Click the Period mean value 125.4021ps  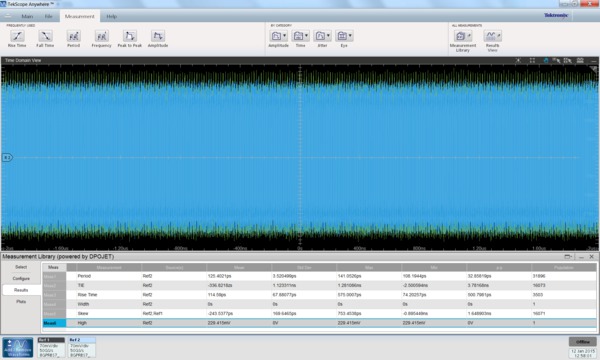pyautogui.click(x=220, y=276)
